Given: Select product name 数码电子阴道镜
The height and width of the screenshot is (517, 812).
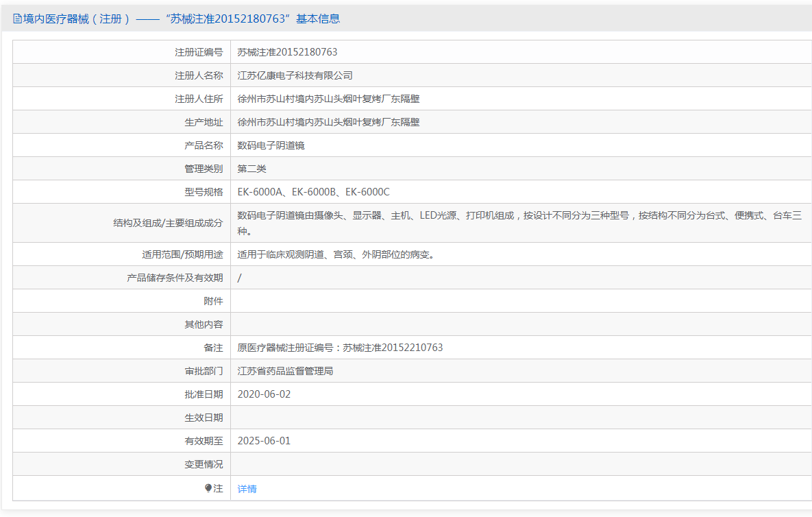Looking at the screenshot, I should 271,145.
